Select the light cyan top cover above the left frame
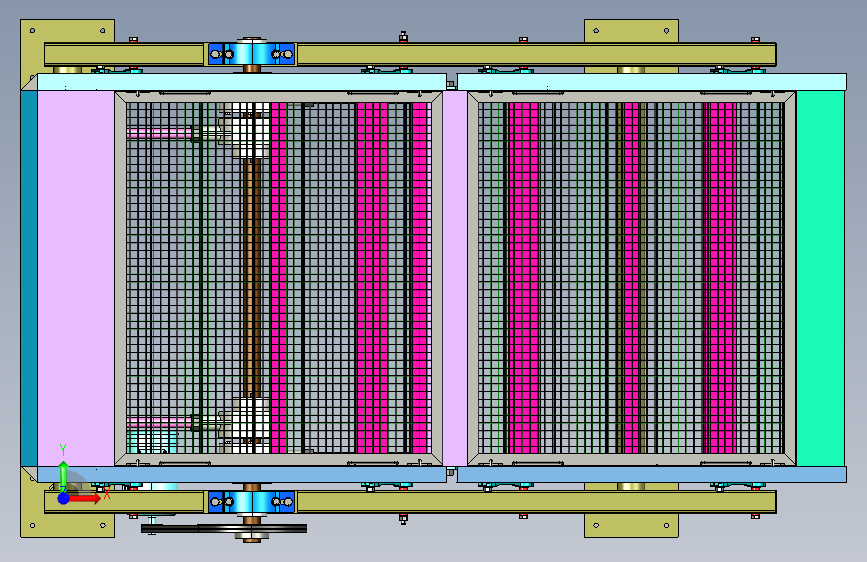 242,82
